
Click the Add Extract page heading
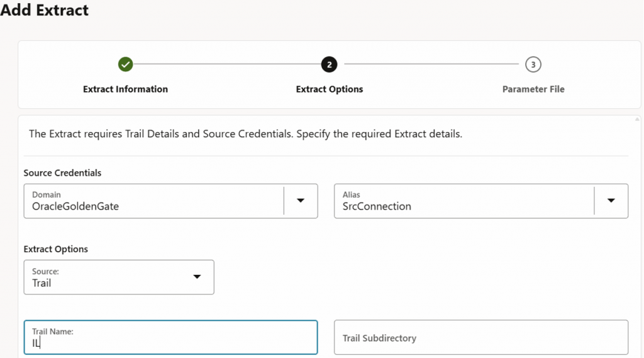coord(45,11)
